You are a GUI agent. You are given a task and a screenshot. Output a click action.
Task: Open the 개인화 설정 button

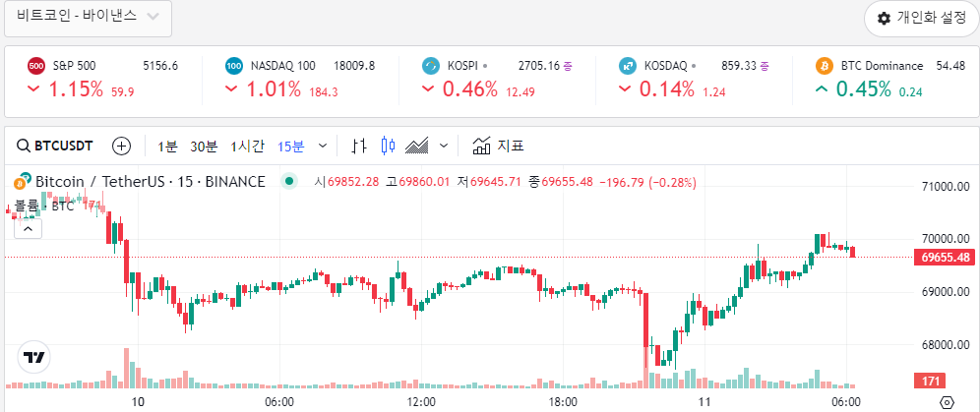(921, 18)
